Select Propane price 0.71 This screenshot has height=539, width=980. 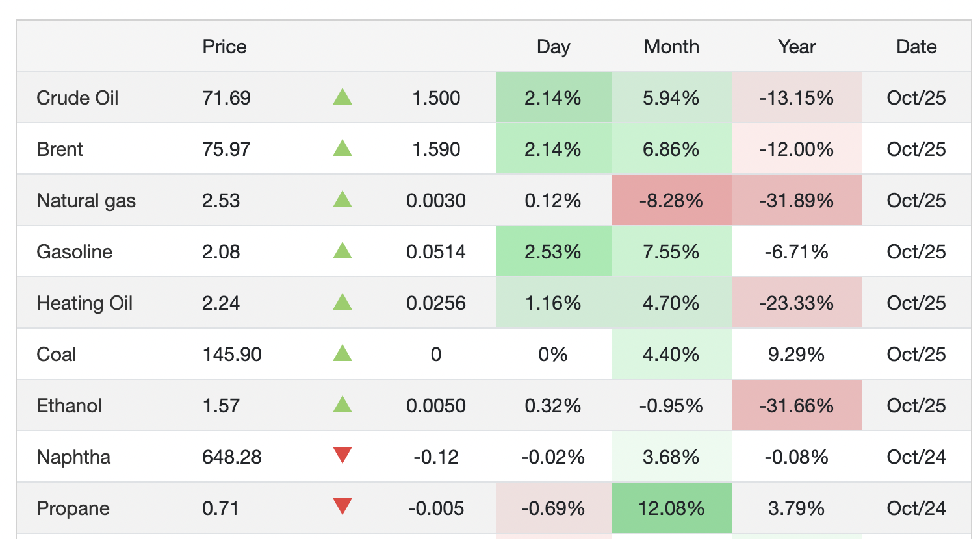(220, 508)
